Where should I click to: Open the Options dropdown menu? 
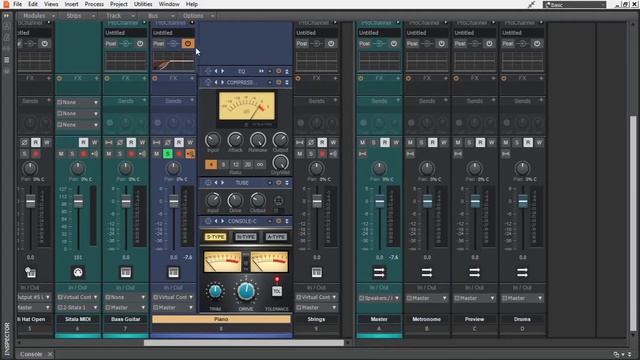198,16
